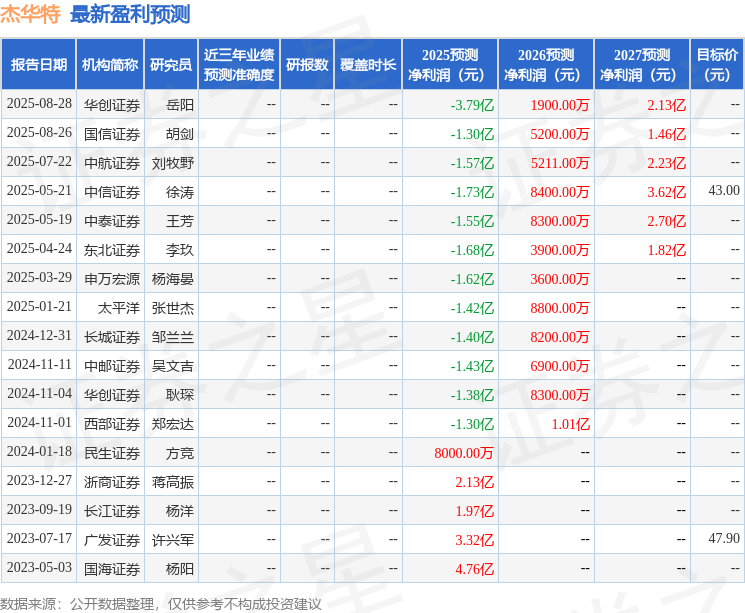The width and height of the screenshot is (745, 613).
Task: Click the 1900.00万 forecast value
Action: pyautogui.click(x=560, y=105)
